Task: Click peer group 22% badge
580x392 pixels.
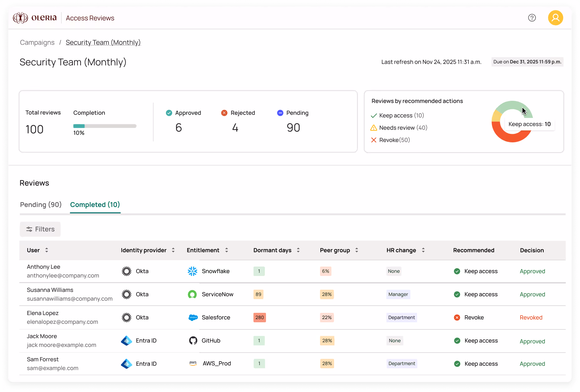Action: pos(327,318)
